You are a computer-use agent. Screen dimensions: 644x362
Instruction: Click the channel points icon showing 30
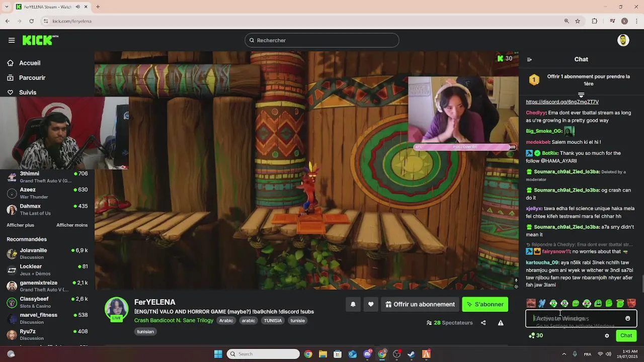[536, 335]
